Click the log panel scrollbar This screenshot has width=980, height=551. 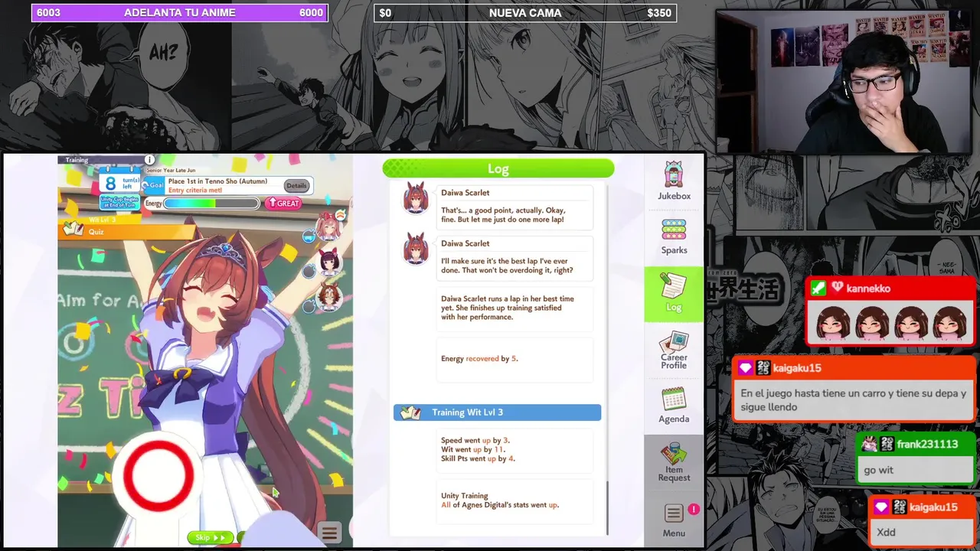coord(608,509)
